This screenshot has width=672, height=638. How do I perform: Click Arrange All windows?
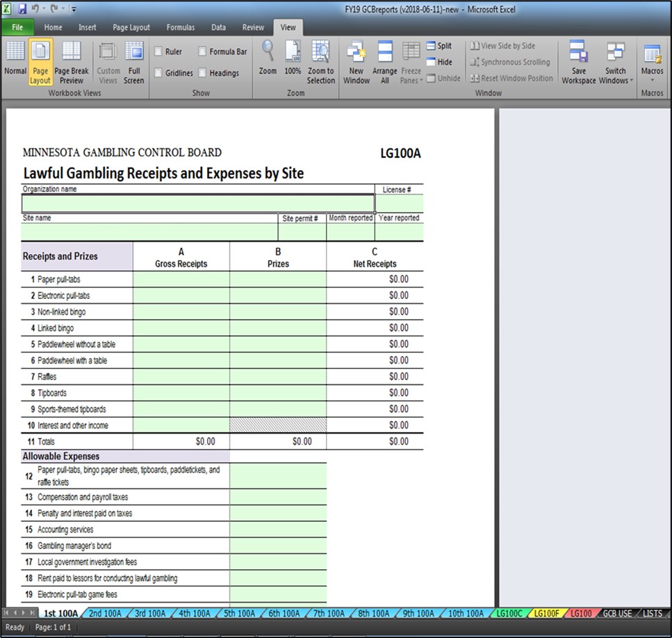point(384,61)
